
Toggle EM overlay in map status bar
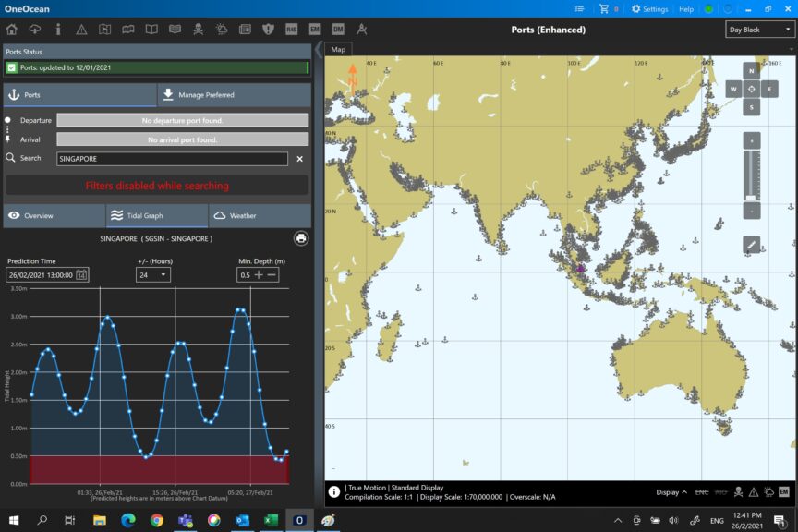(x=784, y=491)
